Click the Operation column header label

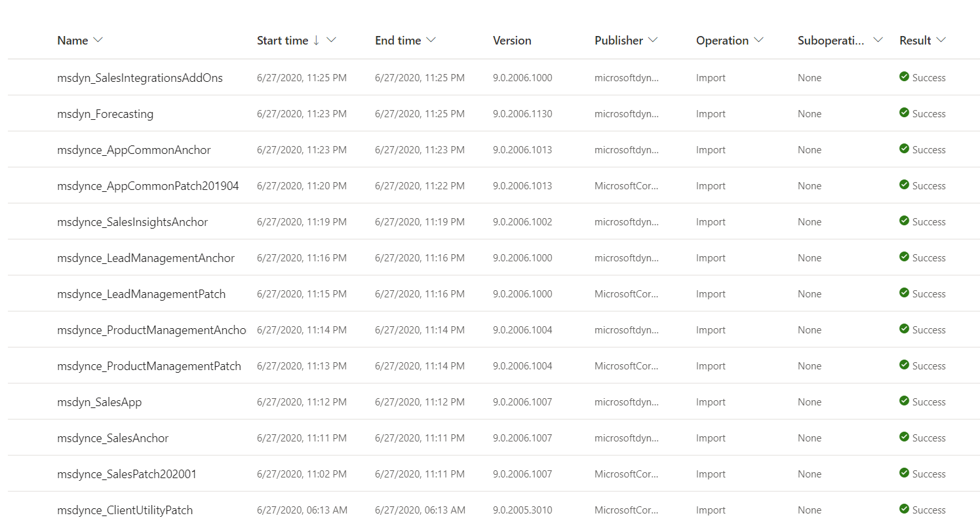click(x=722, y=41)
